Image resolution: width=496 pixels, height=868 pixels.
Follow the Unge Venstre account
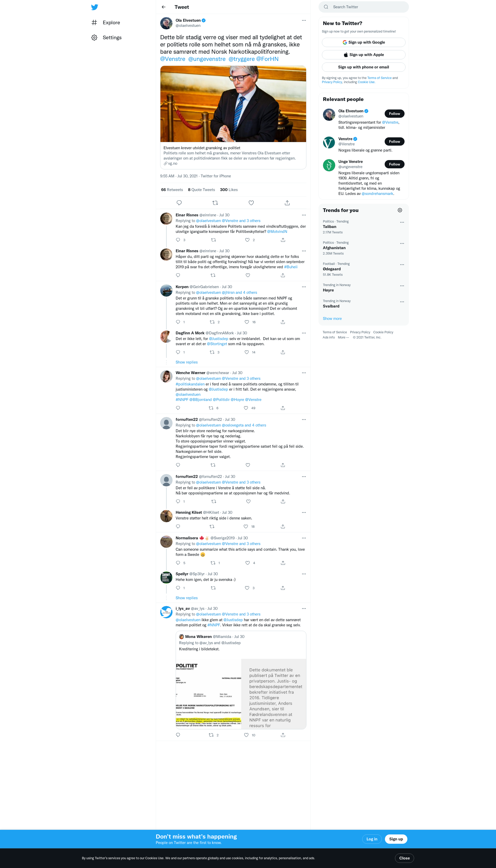tap(394, 164)
